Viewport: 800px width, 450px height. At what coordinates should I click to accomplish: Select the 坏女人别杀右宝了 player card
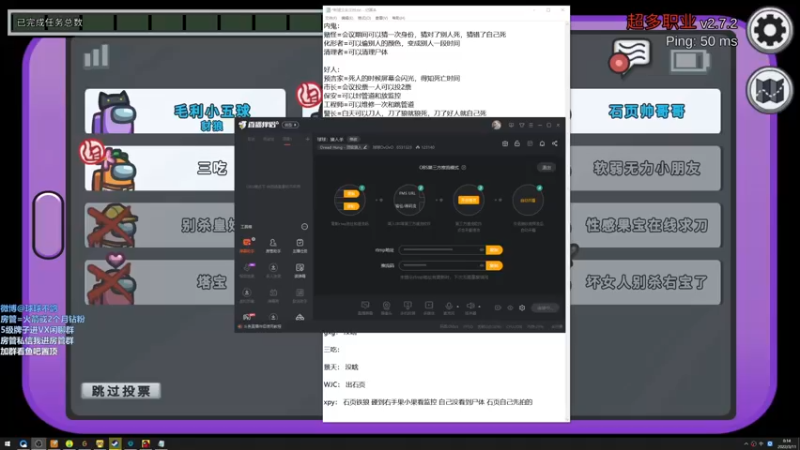coord(645,283)
